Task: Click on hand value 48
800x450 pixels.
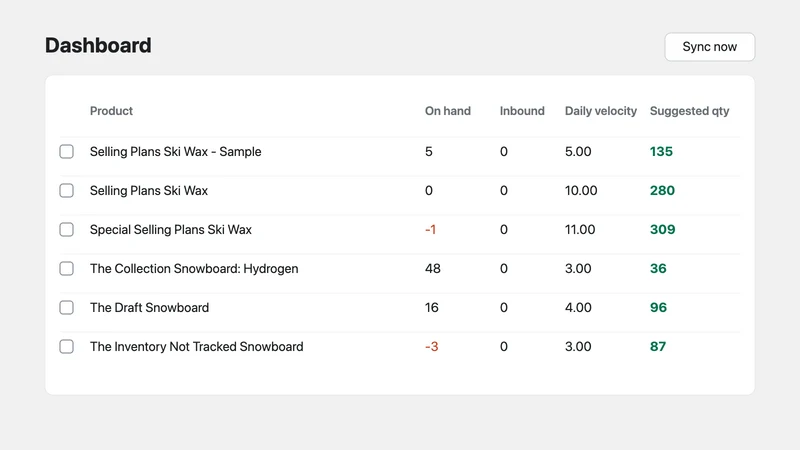Action: coord(433,268)
